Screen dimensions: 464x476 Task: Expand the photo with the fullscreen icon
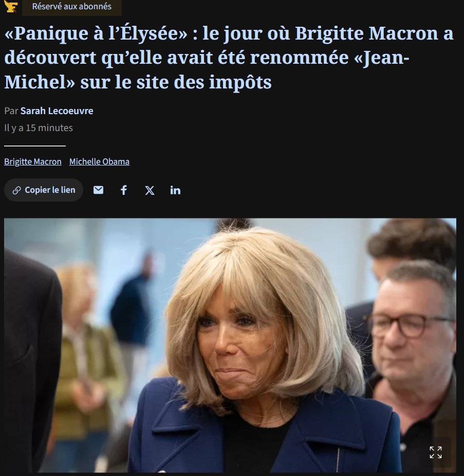pos(435,452)
